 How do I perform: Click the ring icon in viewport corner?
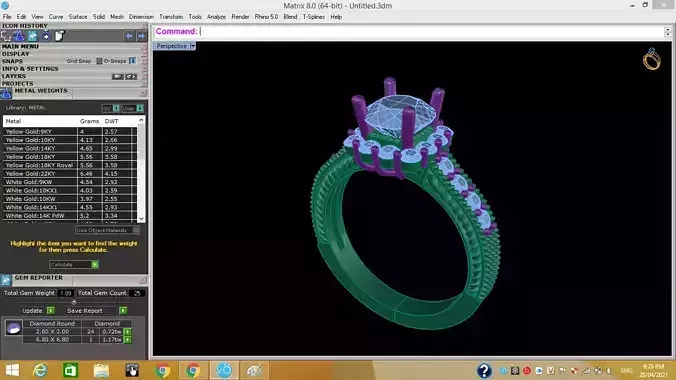click(x=651, y=59)
